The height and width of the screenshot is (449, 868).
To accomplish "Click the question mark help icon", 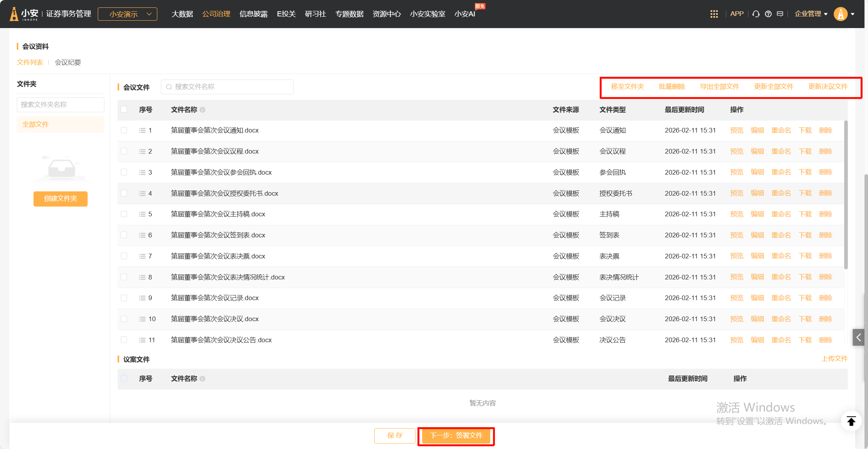I will click(768, 14).
